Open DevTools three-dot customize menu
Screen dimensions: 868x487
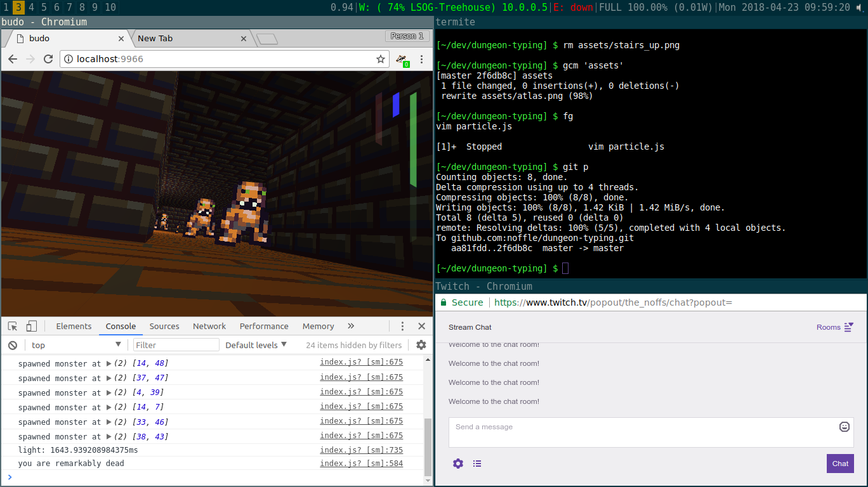[402, 327]
